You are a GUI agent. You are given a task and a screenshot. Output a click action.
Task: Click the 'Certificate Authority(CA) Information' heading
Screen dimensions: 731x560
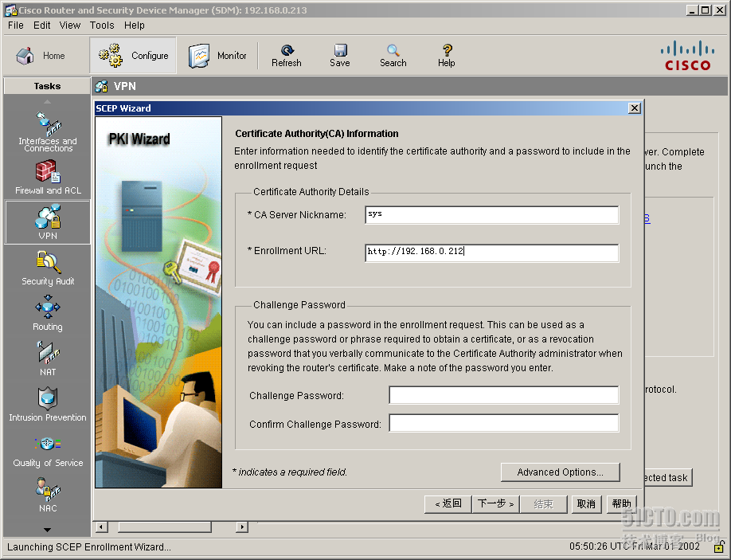click(x=317, y=134)
